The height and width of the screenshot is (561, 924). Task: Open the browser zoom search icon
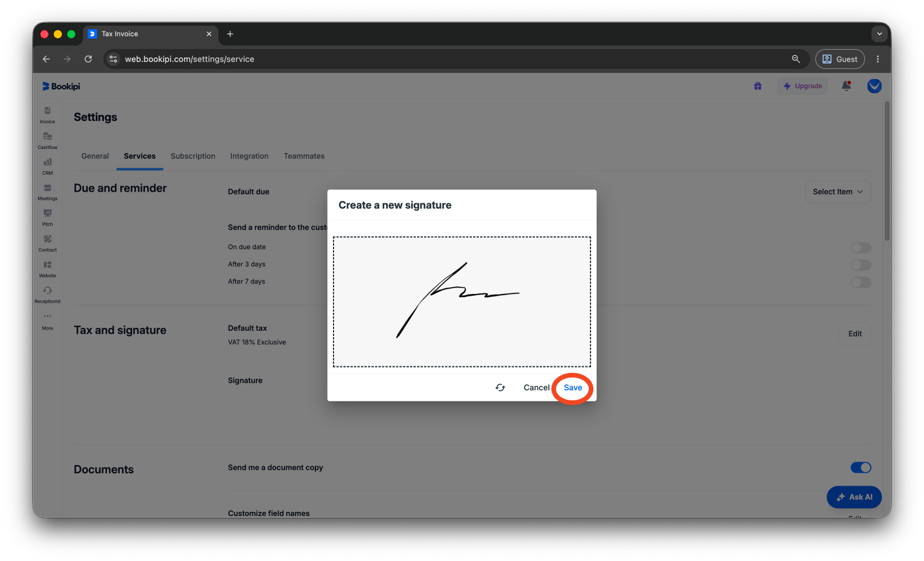(796, 59)
